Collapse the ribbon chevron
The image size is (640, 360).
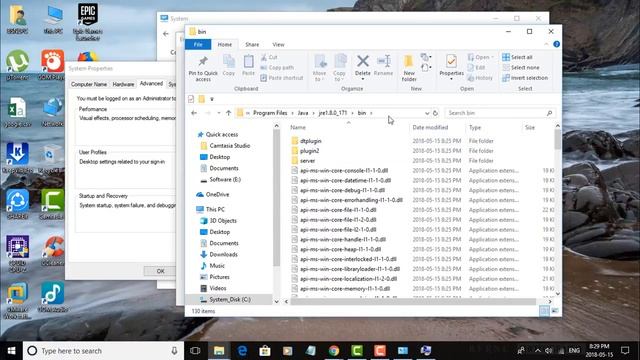click(x=546, y=44)
